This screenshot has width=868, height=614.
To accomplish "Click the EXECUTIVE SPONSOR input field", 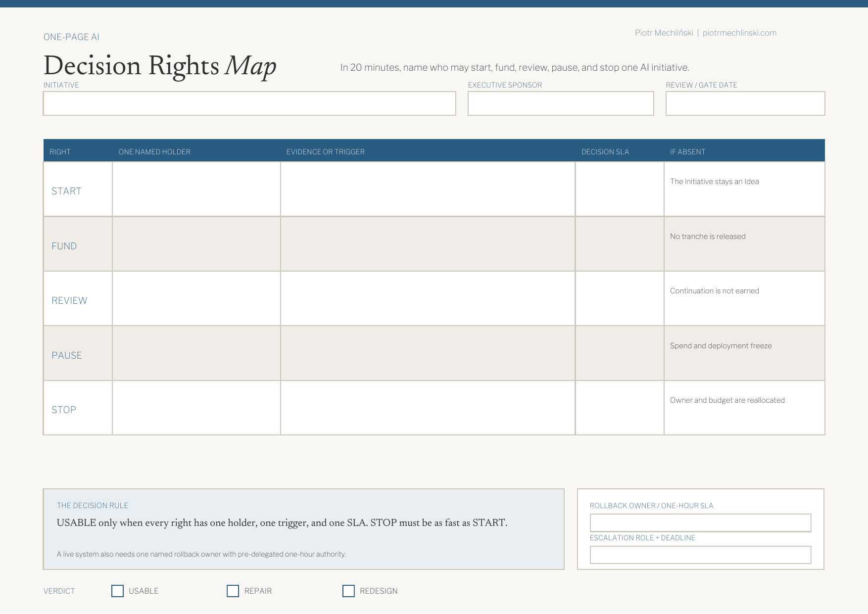I will click(x=561, y=103).
